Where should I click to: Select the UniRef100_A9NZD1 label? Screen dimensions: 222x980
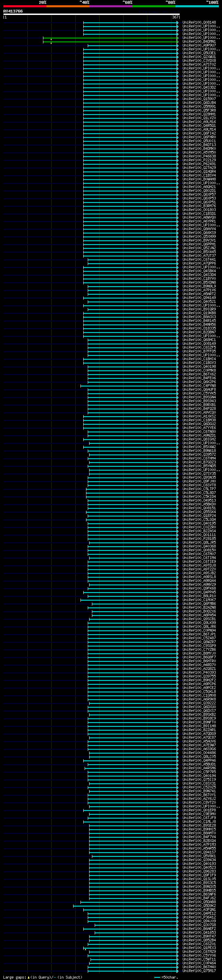[x=199, y=436]
